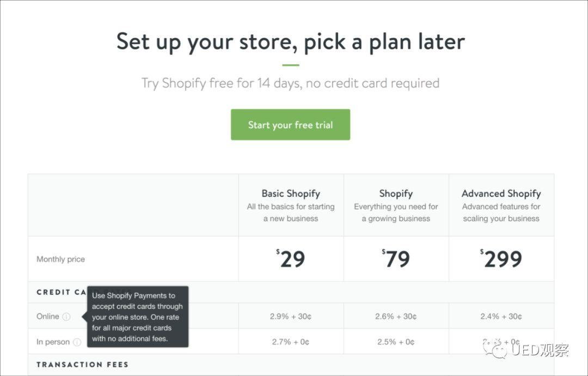Click the UED watermark logo icon
588x376 pixels.
point(496,350)
